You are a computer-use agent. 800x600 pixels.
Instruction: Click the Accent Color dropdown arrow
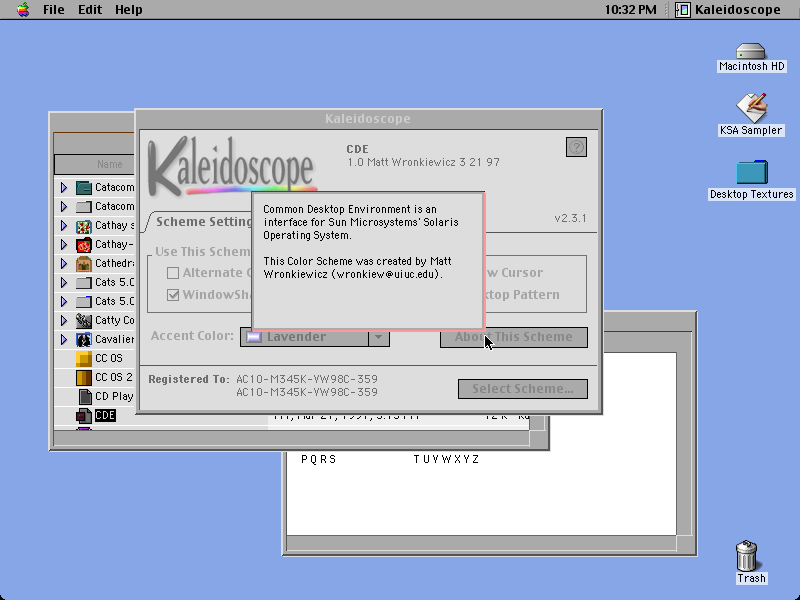pyautogui.click(x=379, y=337)
